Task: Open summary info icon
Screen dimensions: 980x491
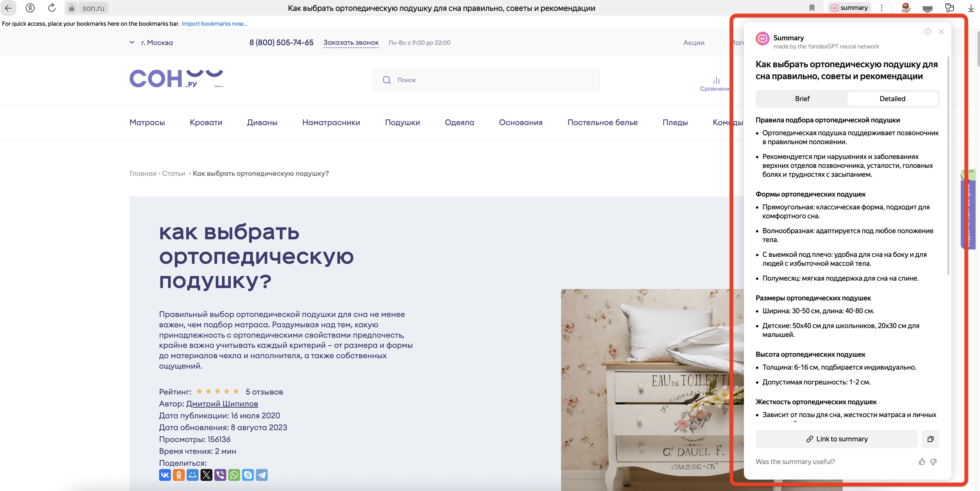Action: click(927, 32)
